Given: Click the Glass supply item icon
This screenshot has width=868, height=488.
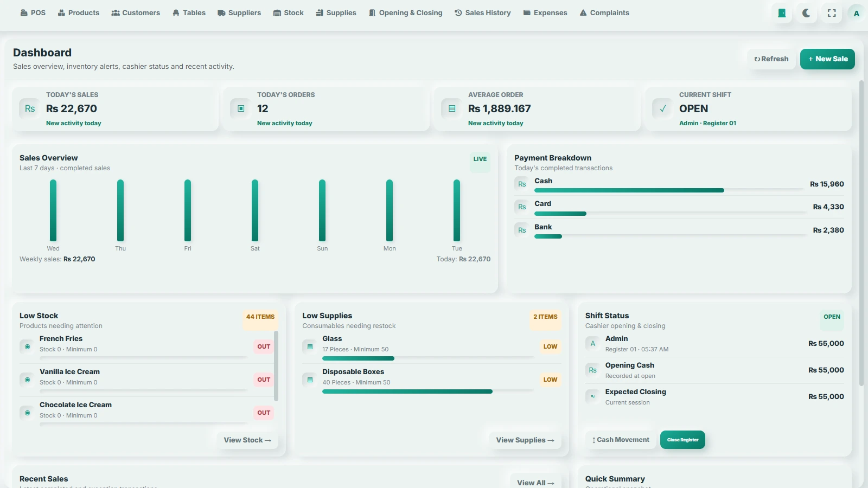Looking at the screenshot, I should 310,346.
